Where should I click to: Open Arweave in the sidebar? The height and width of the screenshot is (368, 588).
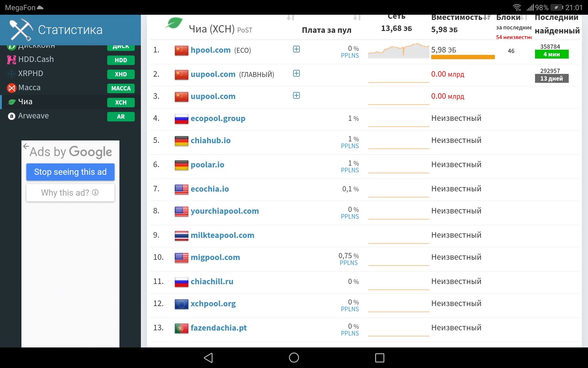(70, 116)
